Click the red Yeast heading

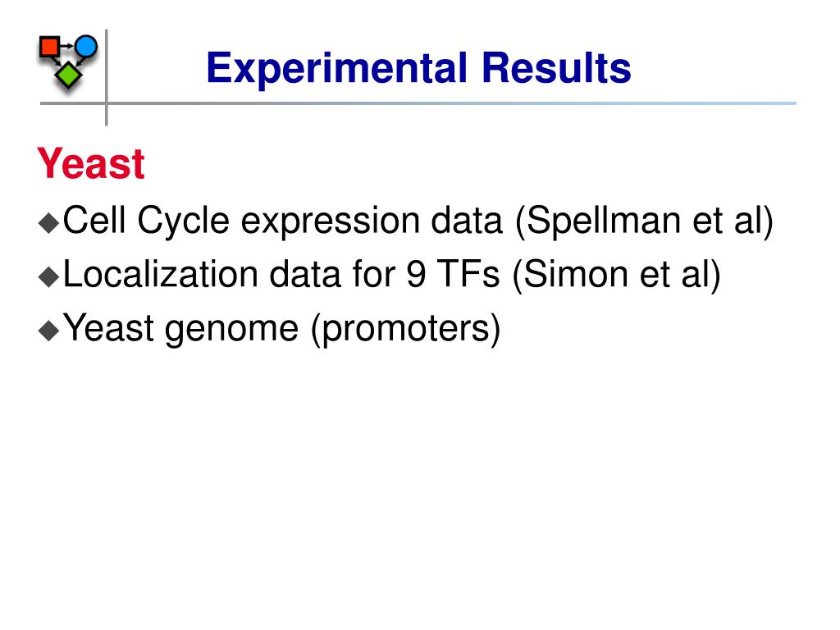pyautogui.click(x=90, y=163)
